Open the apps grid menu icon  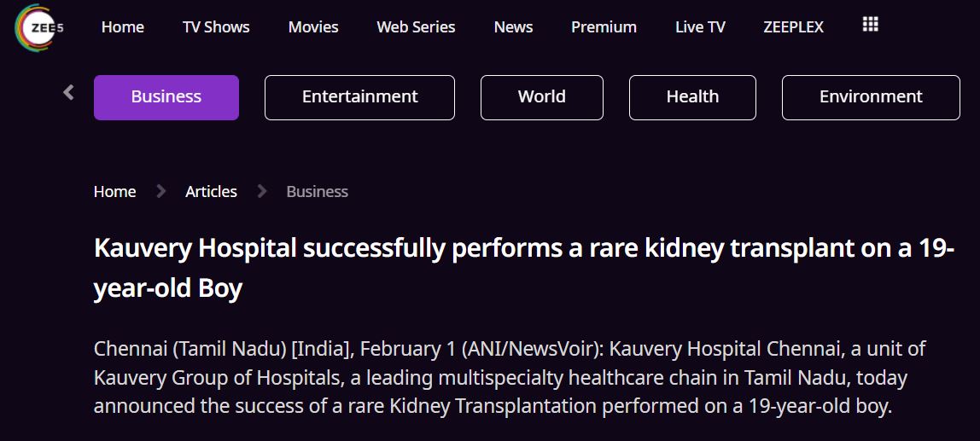870,25
